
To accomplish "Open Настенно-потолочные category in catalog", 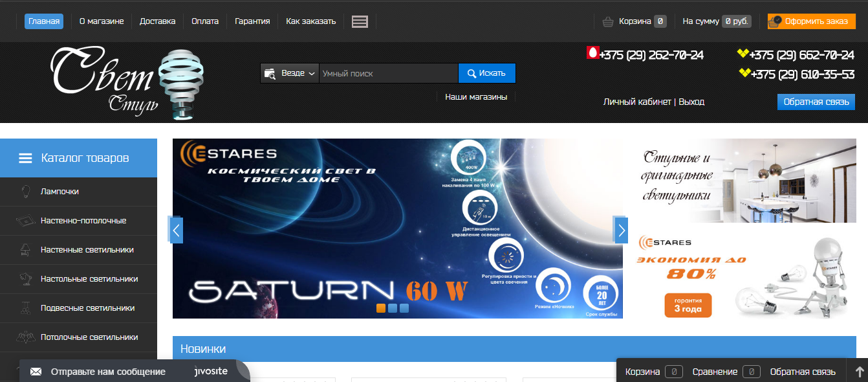I will (78, 221).
